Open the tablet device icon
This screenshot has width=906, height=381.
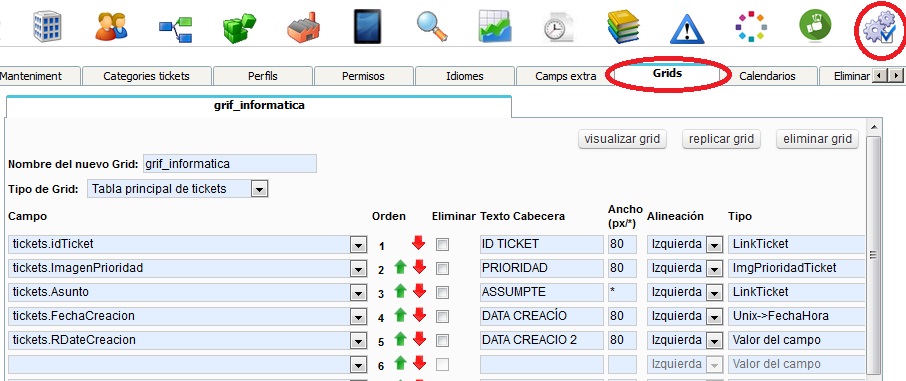pyautogui.click(x=367, y=26)
